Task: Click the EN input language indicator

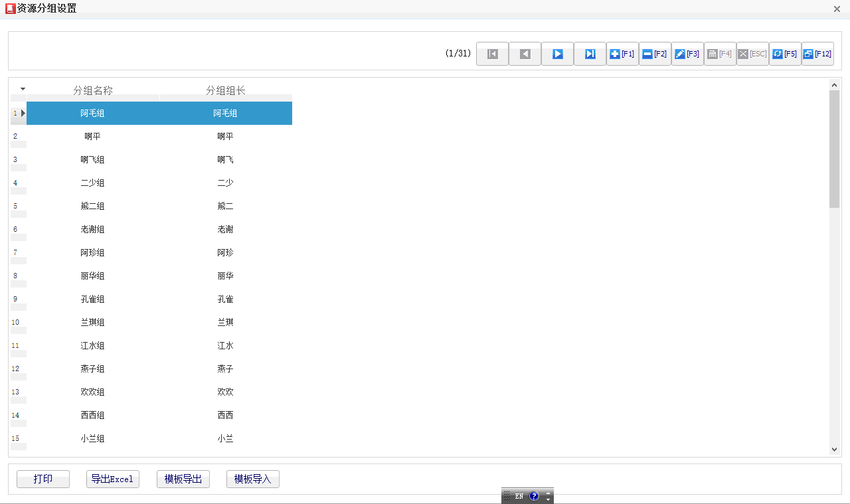Action: (519, 496)
